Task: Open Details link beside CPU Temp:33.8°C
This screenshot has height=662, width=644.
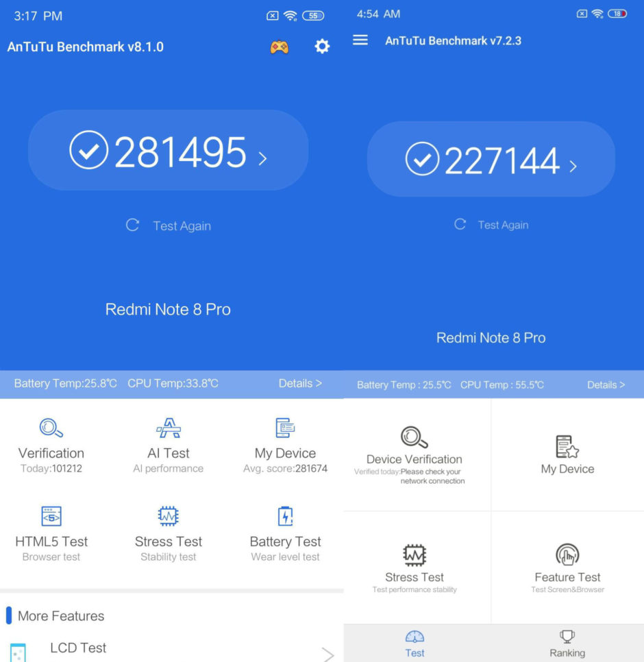Action: pyautogui.click(x=300, y=383)
